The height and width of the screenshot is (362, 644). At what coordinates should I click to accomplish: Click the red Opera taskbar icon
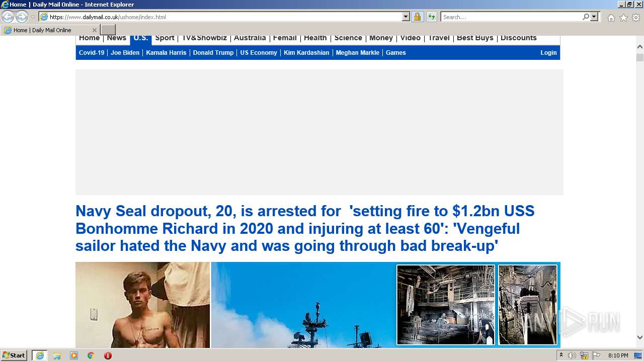pos(108,355)
